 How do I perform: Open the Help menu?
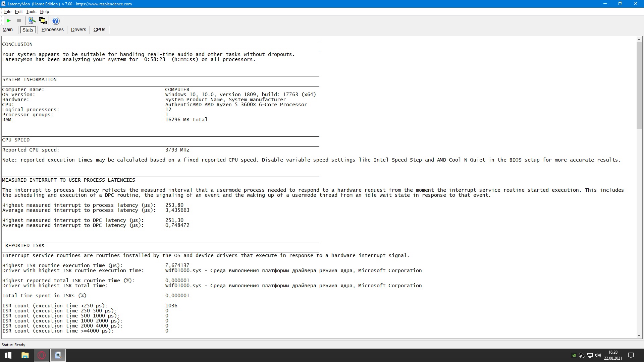click(45, 11)
